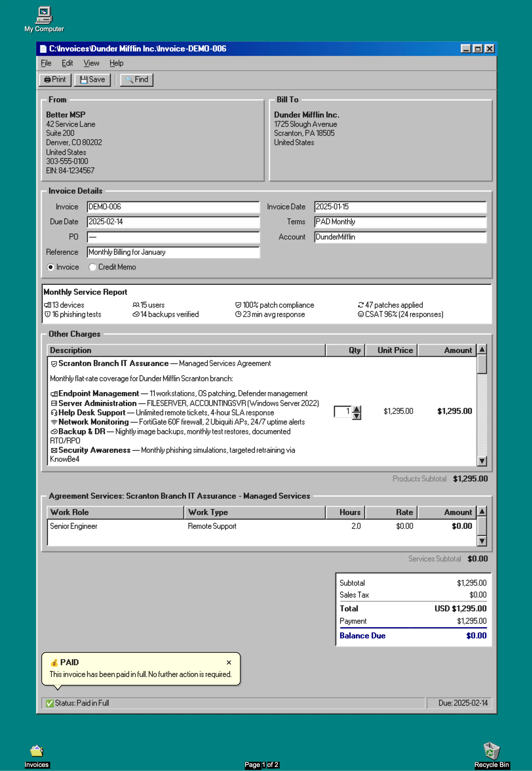Viewport: 532px width, 771px height.
Task: Click the Security Awareness envelope icon
Action: (x=54, y=450)
